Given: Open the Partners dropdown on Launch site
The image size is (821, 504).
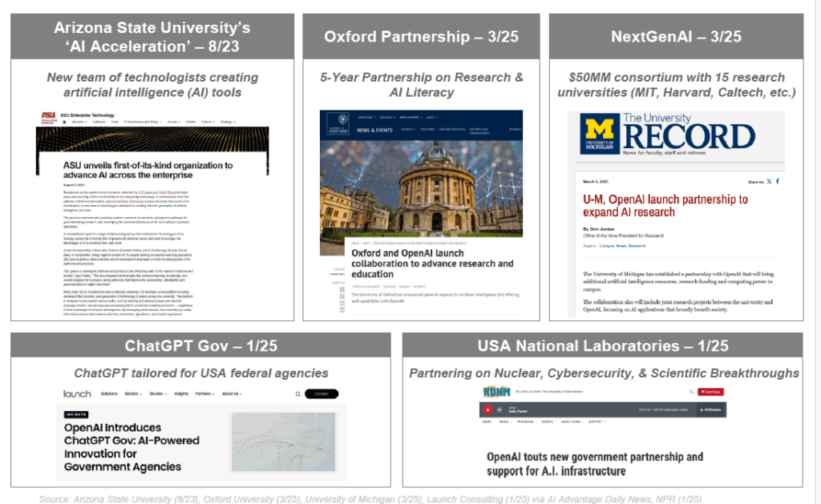Looking at the screenshot, I should [204, 393].
